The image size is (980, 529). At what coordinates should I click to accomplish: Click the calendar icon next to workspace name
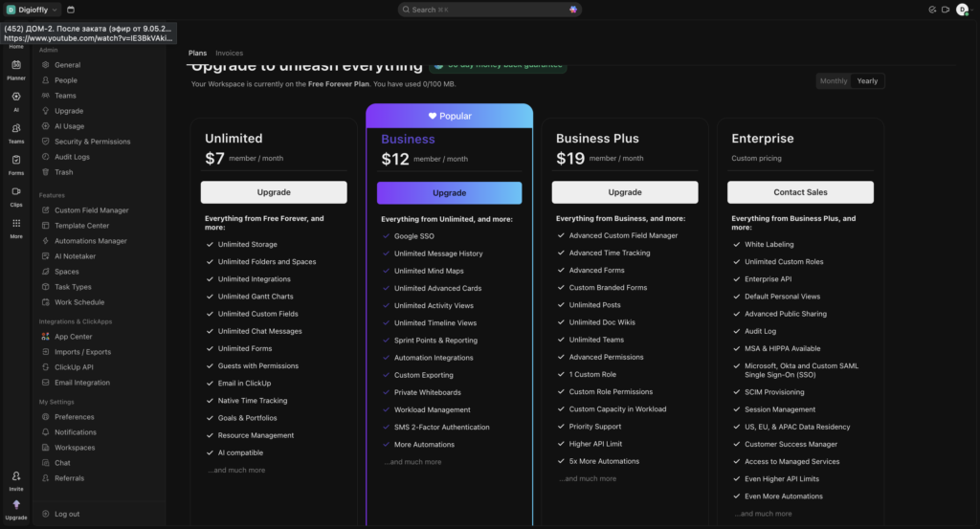pos(71,10)
